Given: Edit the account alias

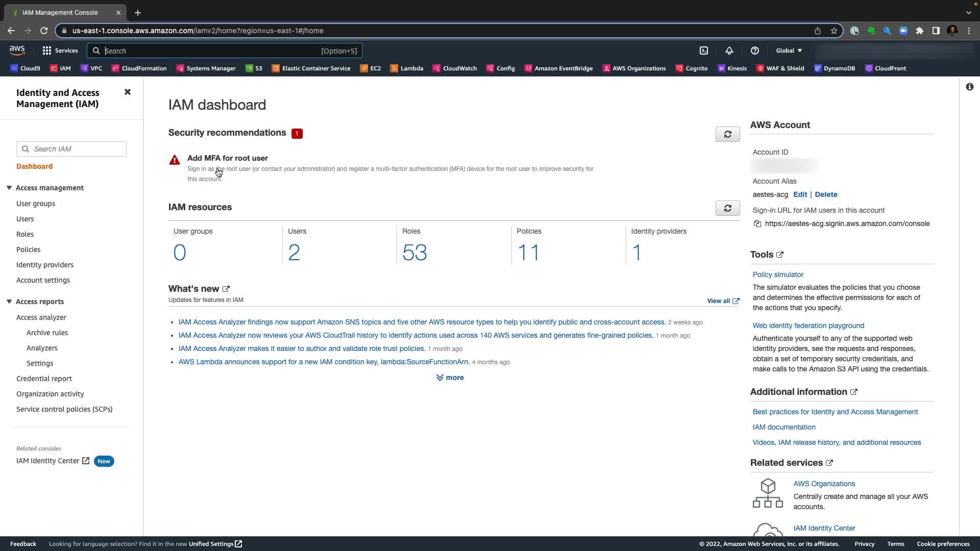Looking at the screenshot, I should (800, 194).
